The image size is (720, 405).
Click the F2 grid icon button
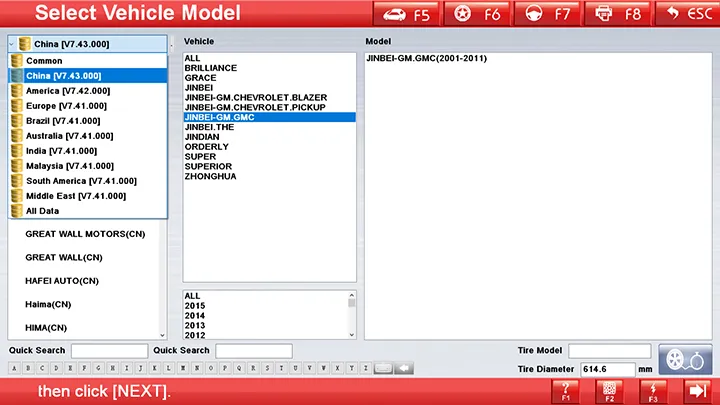(609, 392)
